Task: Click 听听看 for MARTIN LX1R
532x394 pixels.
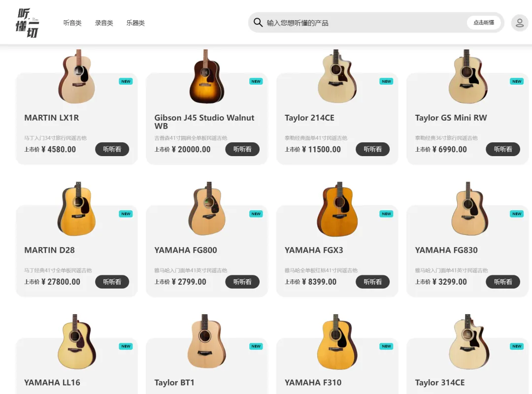Action: coord(112,149)
